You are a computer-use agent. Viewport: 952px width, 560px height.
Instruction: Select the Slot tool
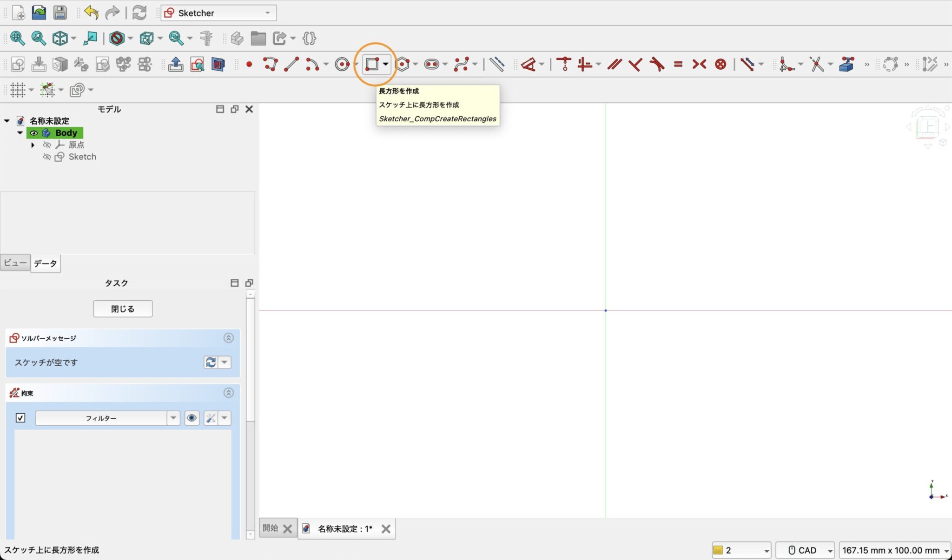[x=432, y=64]
